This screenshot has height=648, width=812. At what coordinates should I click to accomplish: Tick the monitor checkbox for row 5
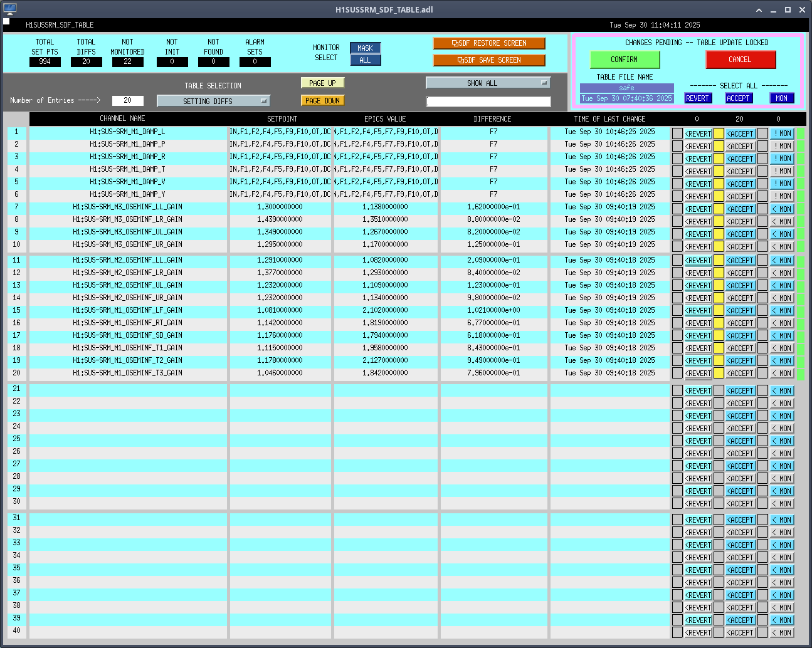click(762, 184)
